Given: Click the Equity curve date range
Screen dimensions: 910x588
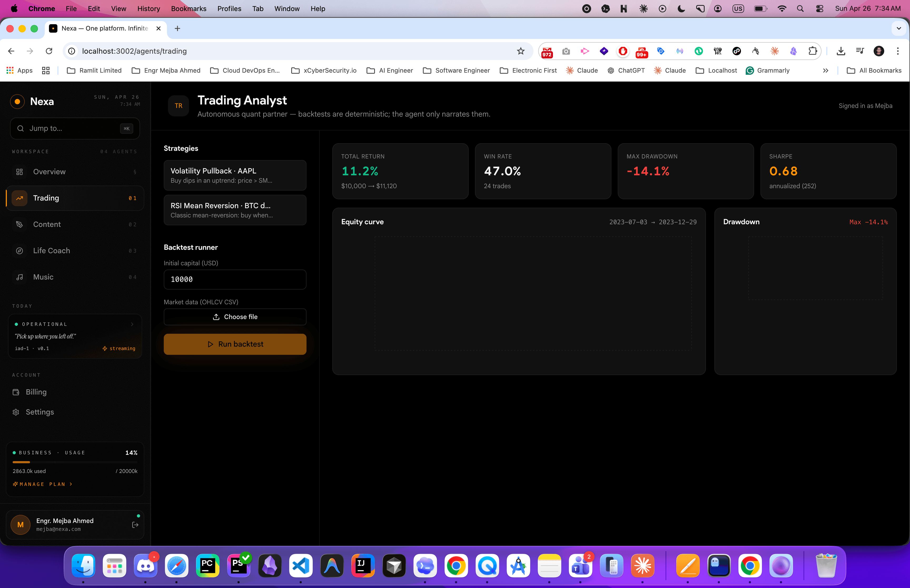Looking at the screenshot, I should (x=653, y=222).
